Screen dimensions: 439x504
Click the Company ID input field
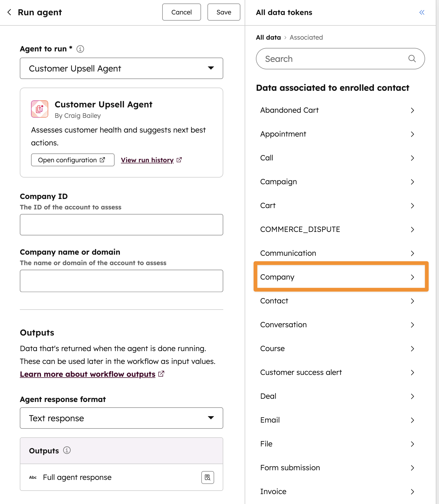click(121, 225)
